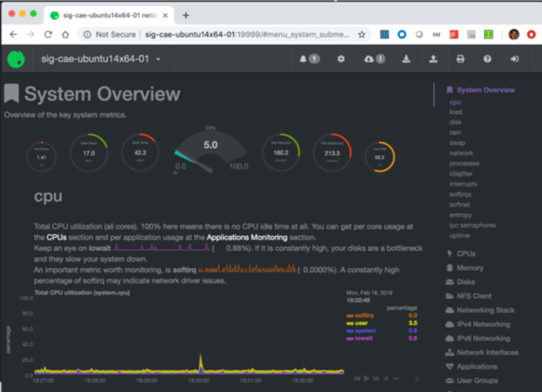
Task: Select the sig-cae-ubuntu14x64-01 browser tab
Action: point(109,15)
